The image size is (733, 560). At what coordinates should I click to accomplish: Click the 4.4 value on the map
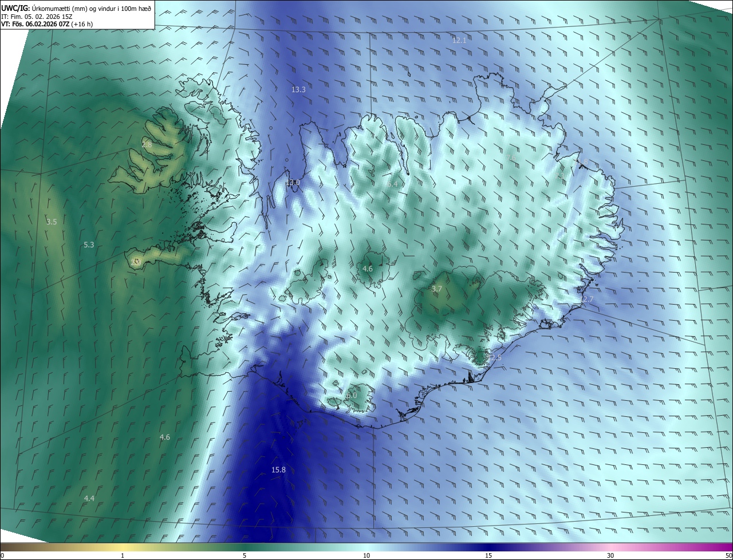pos(89,499)
